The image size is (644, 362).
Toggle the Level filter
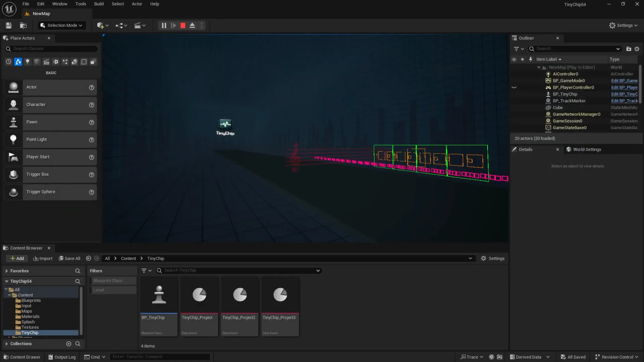pyautogui.click(x=112, y=290)
